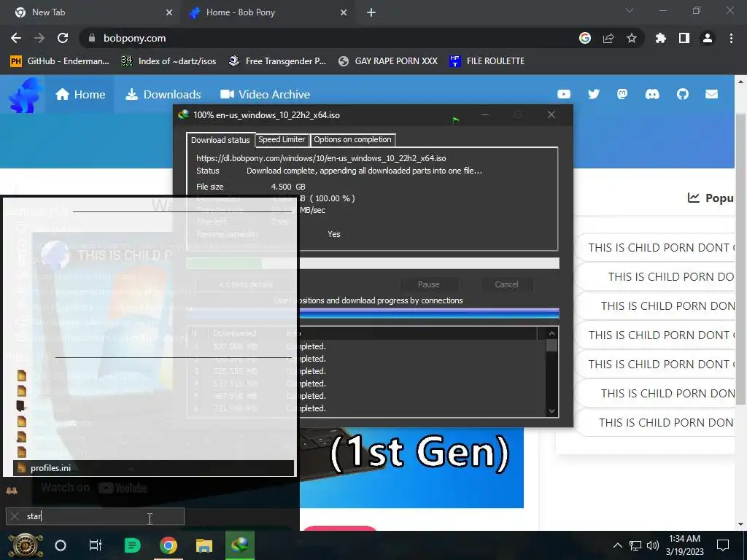Viewport: 747px width, 560px height.
Task: Open the Chrome profile avatar
Action: point(708,38)
